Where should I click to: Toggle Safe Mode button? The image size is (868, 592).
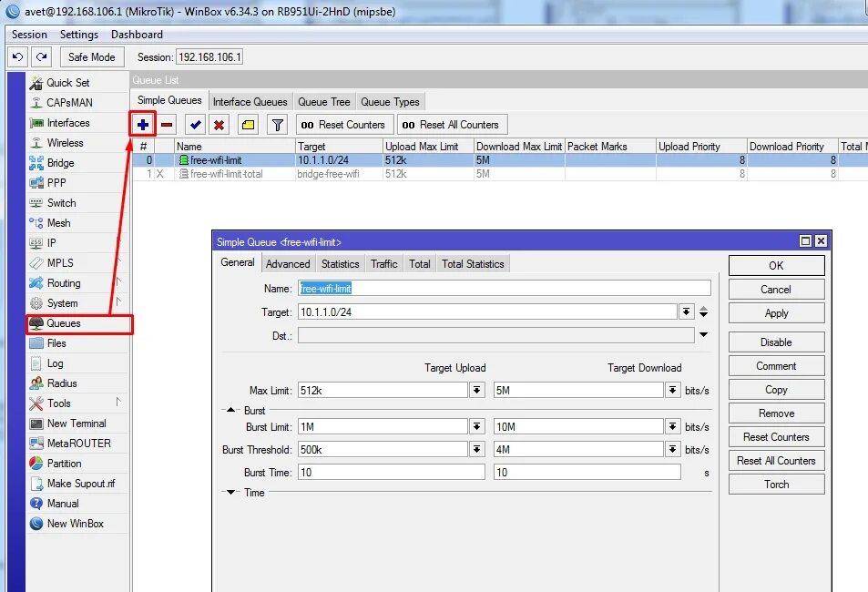(x=91, y=56)
